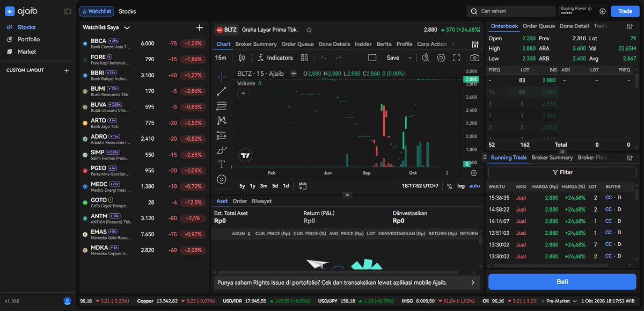Open the Rights Issue banner chevron

tap(472, 282)
